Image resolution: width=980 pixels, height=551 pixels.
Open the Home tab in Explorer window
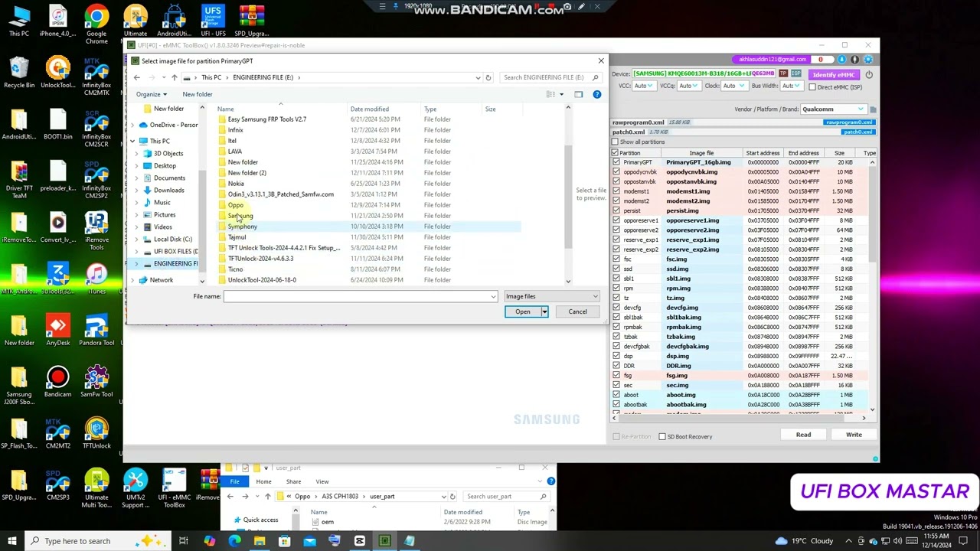[263, 482]
